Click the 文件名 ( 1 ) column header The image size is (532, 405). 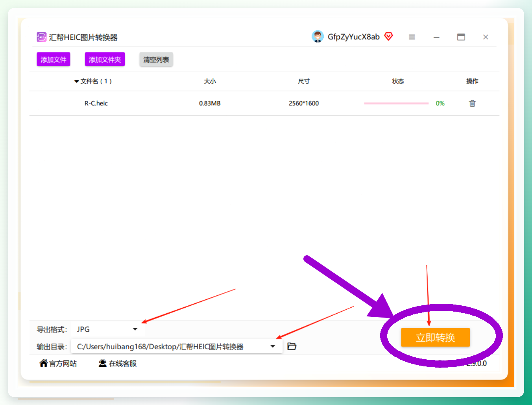(x=96, y=81)
